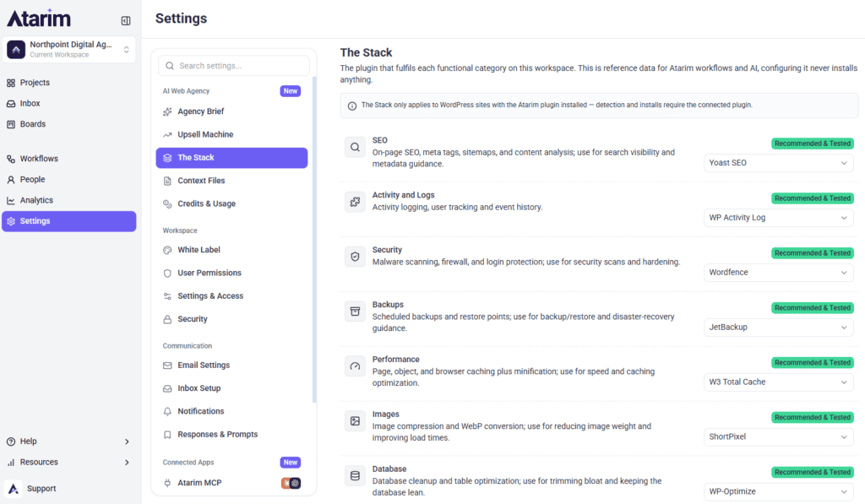Click the Credits & Usage coins icon
Image resolution: width=865 pixels, height=504 pixels.
pyautogui.click(x=167, y=204)
